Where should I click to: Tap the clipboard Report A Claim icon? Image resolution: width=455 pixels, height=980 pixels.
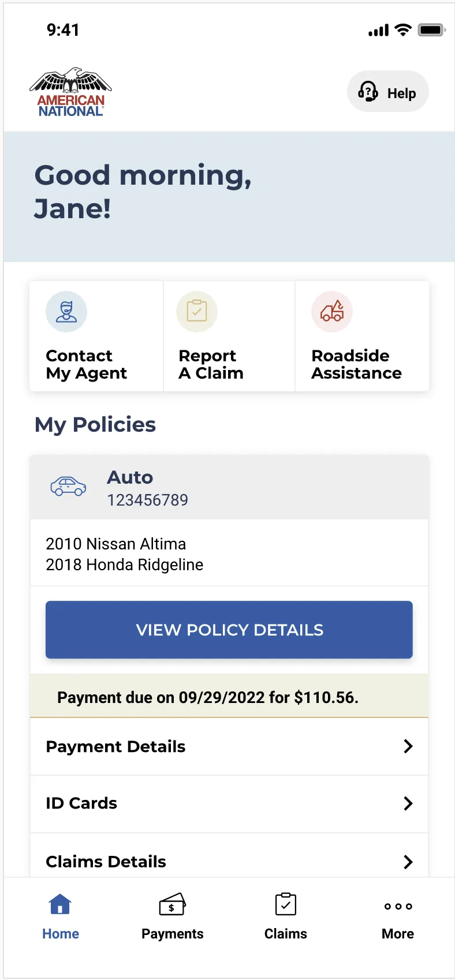click(x=197, y=312)
